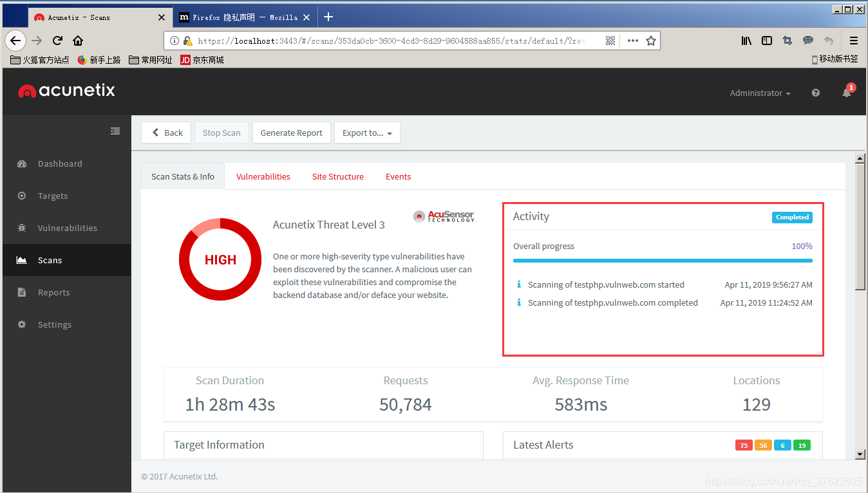Open Firefox library icon

746,41
